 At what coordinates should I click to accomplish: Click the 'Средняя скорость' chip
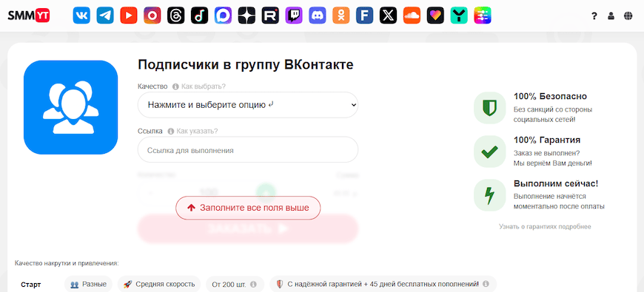(159, 284)
